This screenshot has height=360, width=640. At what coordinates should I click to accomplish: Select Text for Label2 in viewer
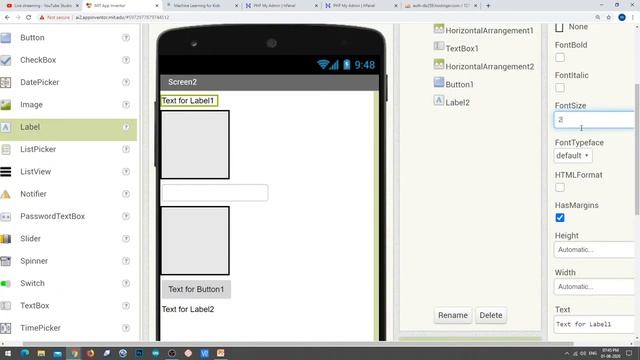188,309
